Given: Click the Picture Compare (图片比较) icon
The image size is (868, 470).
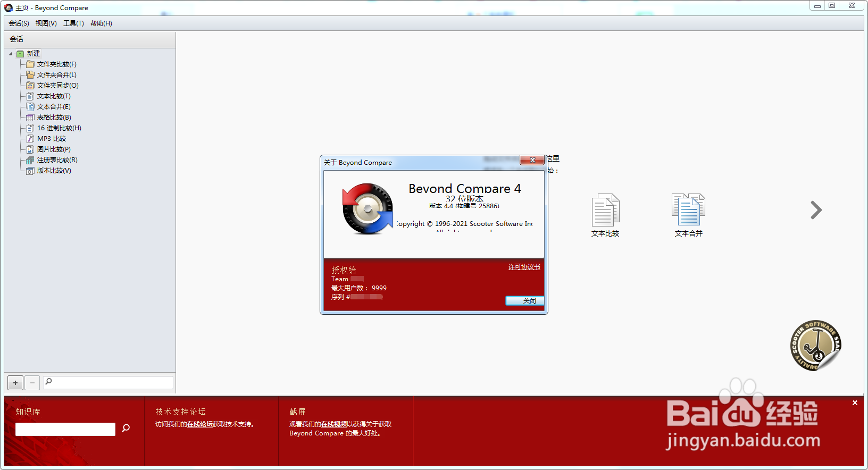Looking at the screenshot, I should click(30, 149).
